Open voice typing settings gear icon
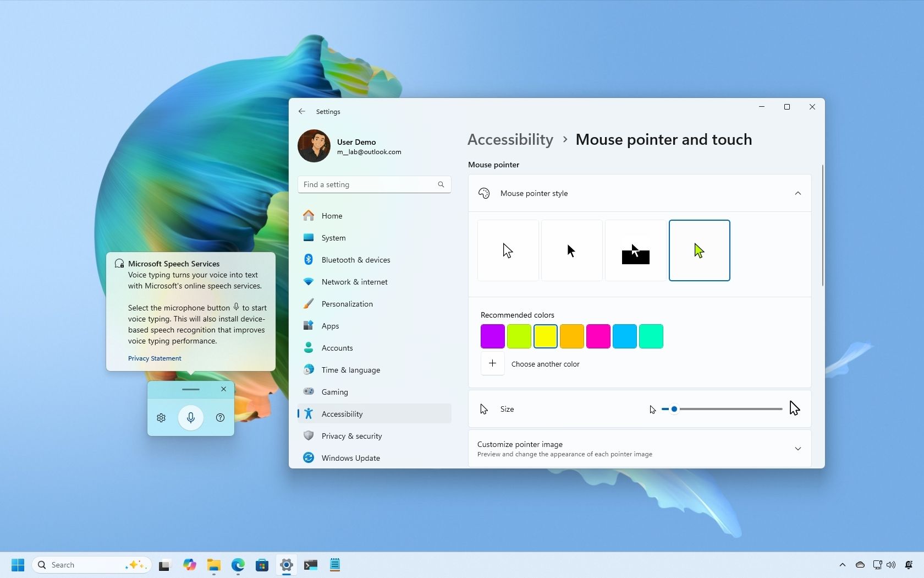 click(x=161, y=418)
